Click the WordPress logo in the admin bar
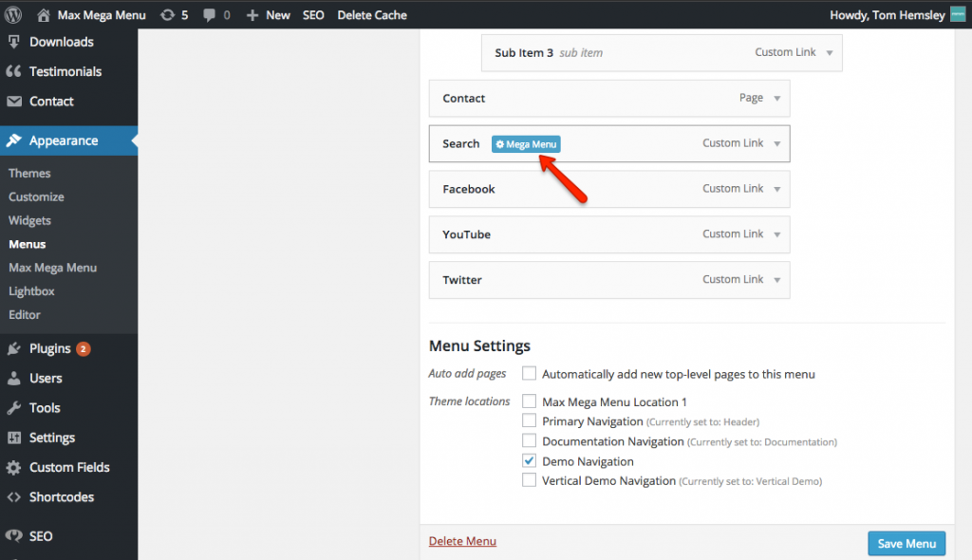 click(11, 14)
